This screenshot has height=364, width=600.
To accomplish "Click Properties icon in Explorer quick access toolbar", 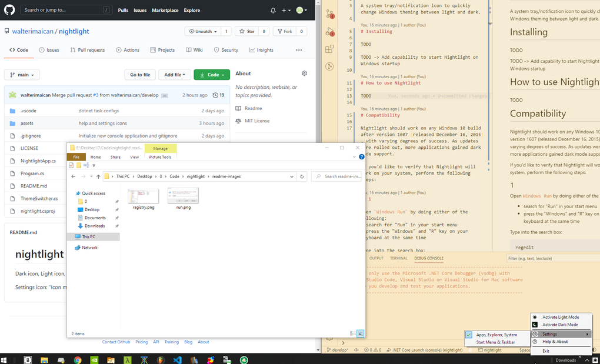I will pos(71,165).
